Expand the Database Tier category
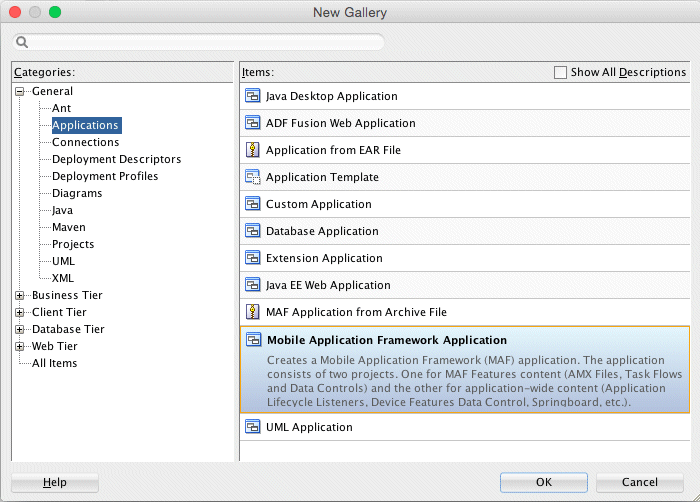The image size is (700, 502). tap(21, 330)
